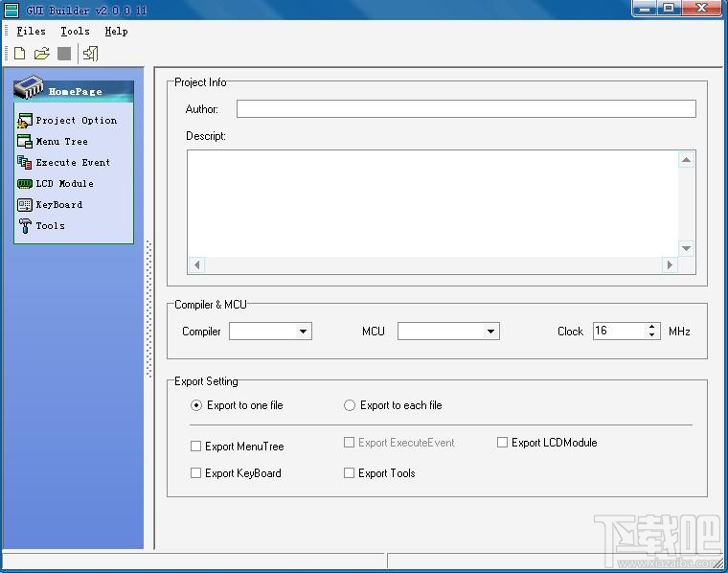This screenshot has height=573, width=728.
Task: Open the Tools menu in menu bar
Action: coord(76,31)
